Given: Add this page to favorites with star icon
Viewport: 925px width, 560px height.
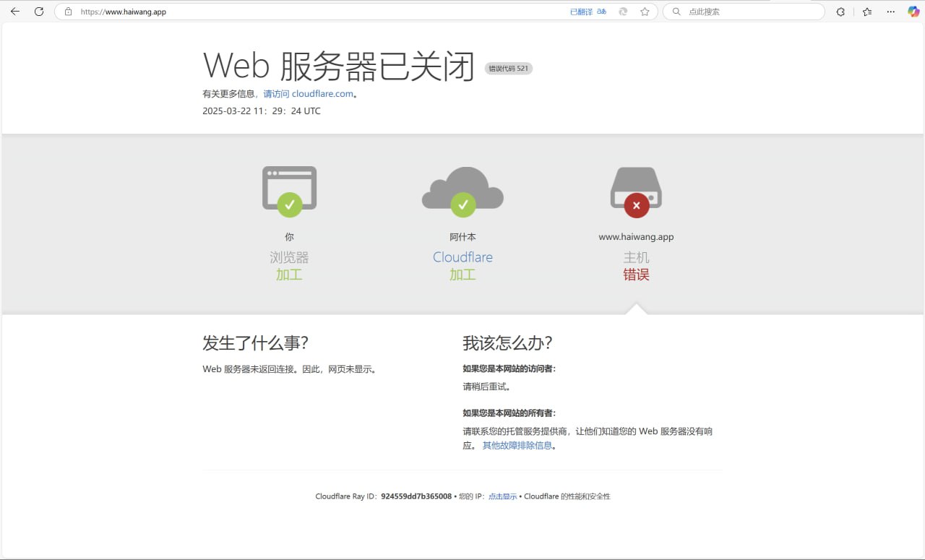Looking at the screenshot, I should point(645,12).
